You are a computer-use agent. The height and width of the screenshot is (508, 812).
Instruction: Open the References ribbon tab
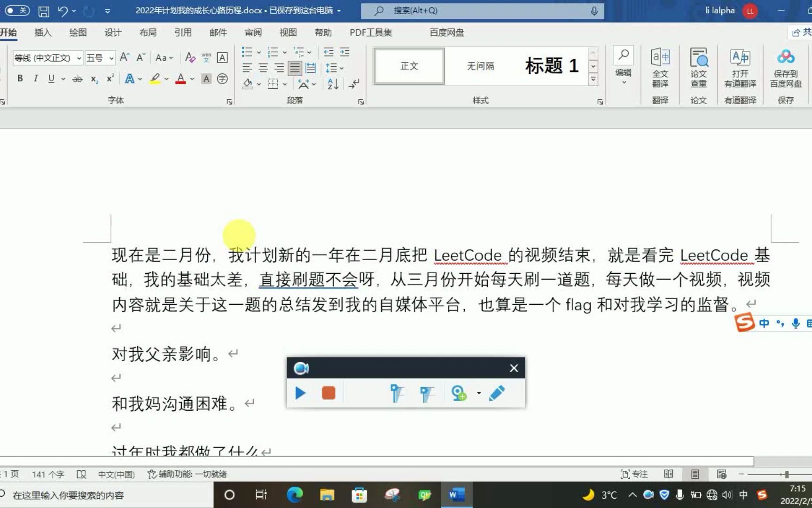[183, 32]
